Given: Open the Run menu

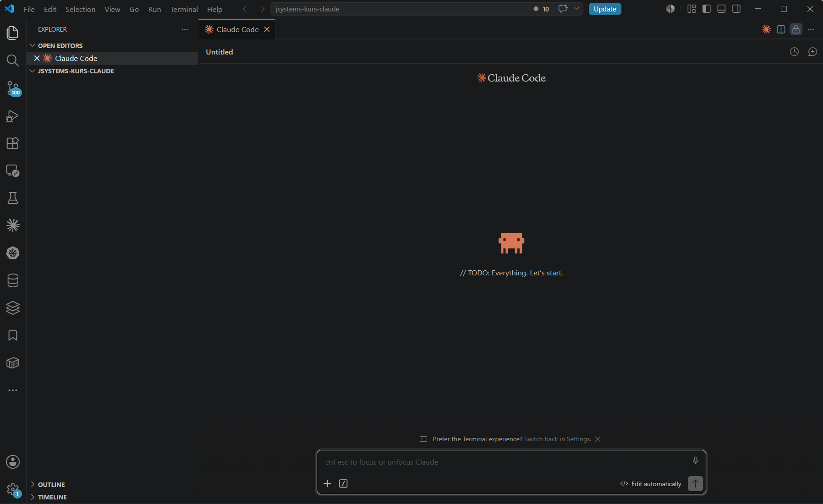Looking at the screenshot, I should (x=154, y=9).
